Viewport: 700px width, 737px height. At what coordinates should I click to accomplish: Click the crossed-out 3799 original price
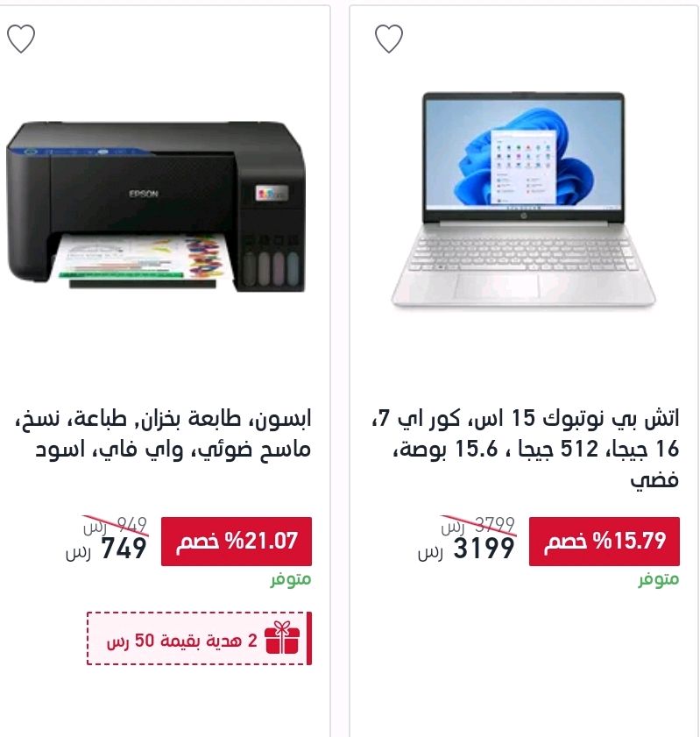[478, 524]
